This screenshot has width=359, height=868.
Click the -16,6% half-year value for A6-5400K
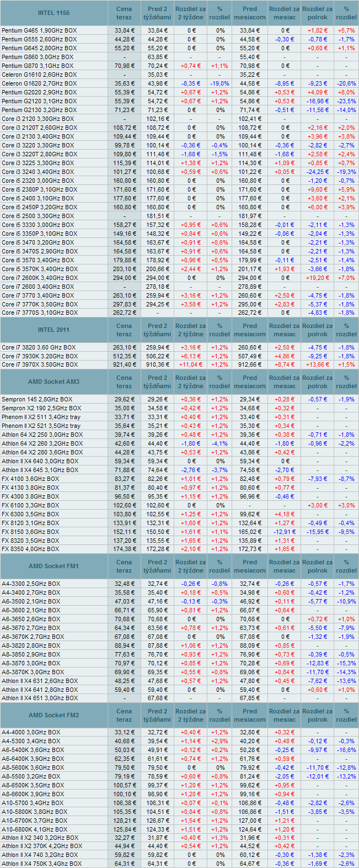coord(346,750)
